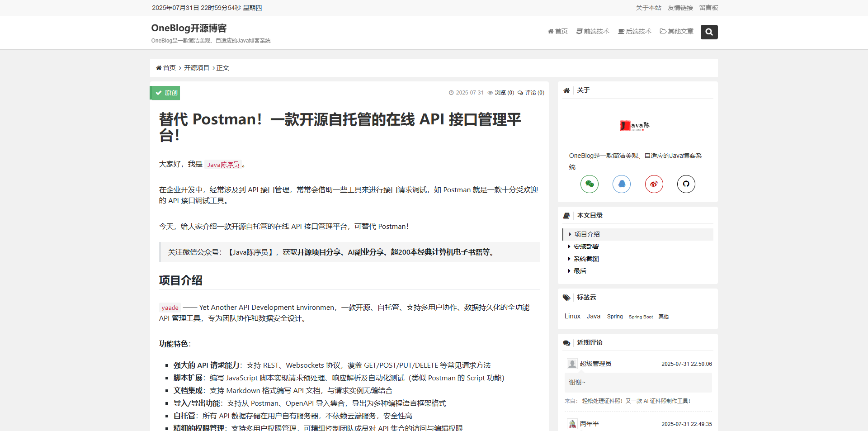Viewport: 868px width, 431px height.
Task: Click the 评论 (0) comment count
Action: (531, 93)
